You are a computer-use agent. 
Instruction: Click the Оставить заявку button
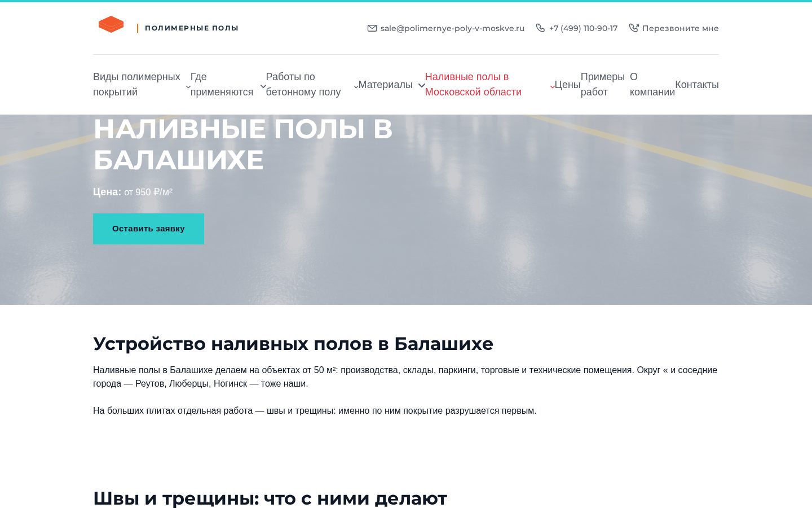[148, 229]
